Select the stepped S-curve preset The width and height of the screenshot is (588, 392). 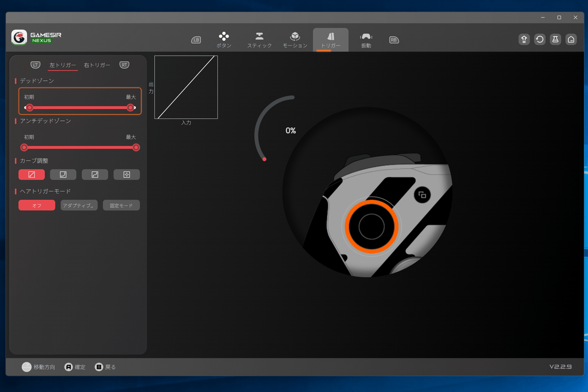pos(95,174)
